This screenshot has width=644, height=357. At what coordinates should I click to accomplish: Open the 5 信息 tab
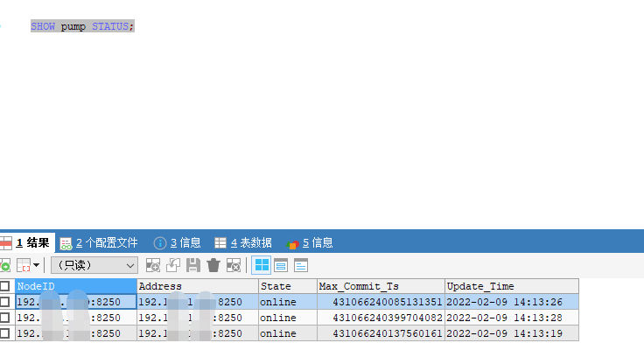click(309, 242)
